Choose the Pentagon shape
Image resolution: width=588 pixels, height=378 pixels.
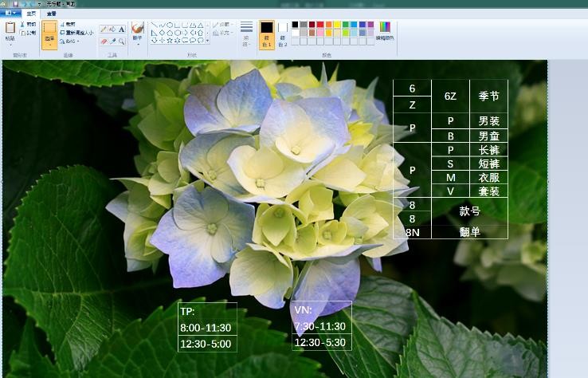coord(170,33)
